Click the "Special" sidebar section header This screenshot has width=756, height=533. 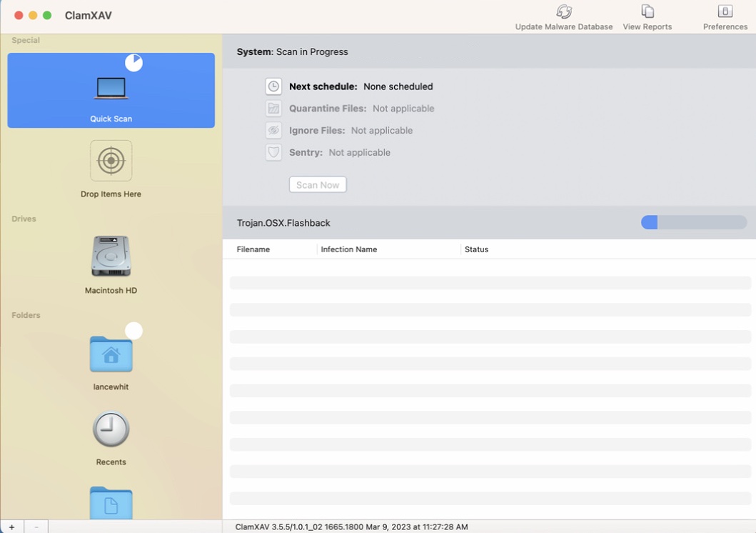point(26,40)
